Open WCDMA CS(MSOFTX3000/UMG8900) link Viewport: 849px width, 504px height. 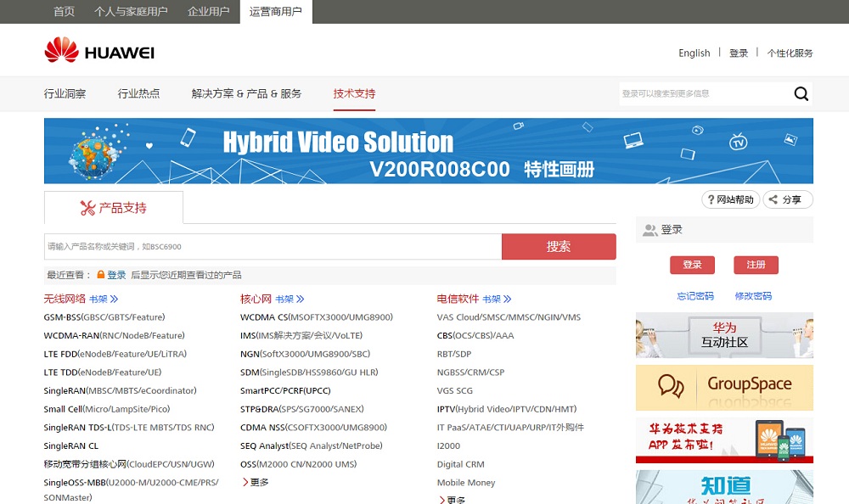(x=317, y=317)
